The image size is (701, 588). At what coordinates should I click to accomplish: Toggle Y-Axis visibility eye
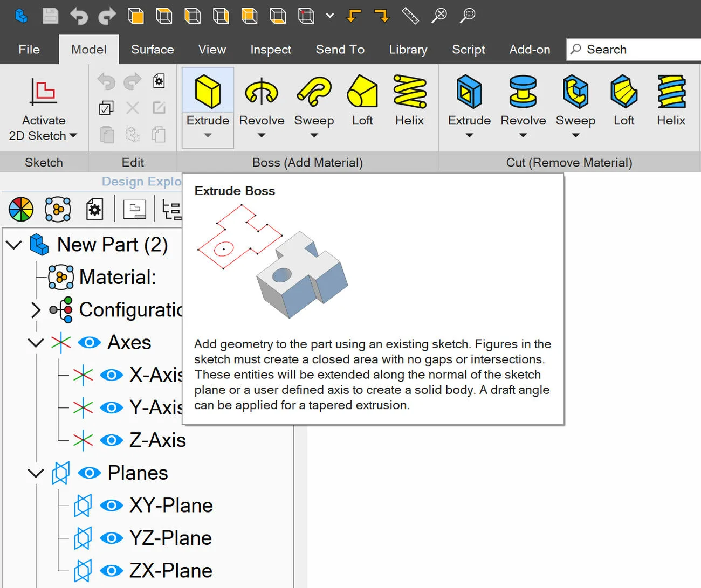coord(112,407)
